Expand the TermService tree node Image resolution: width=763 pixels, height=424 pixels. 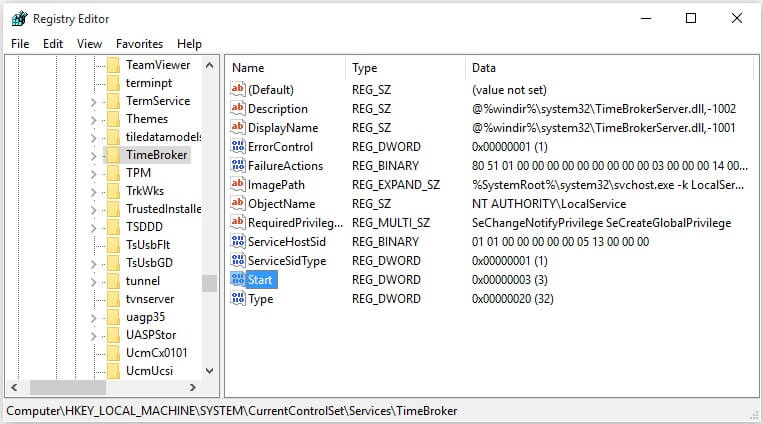tap(93, 102)
